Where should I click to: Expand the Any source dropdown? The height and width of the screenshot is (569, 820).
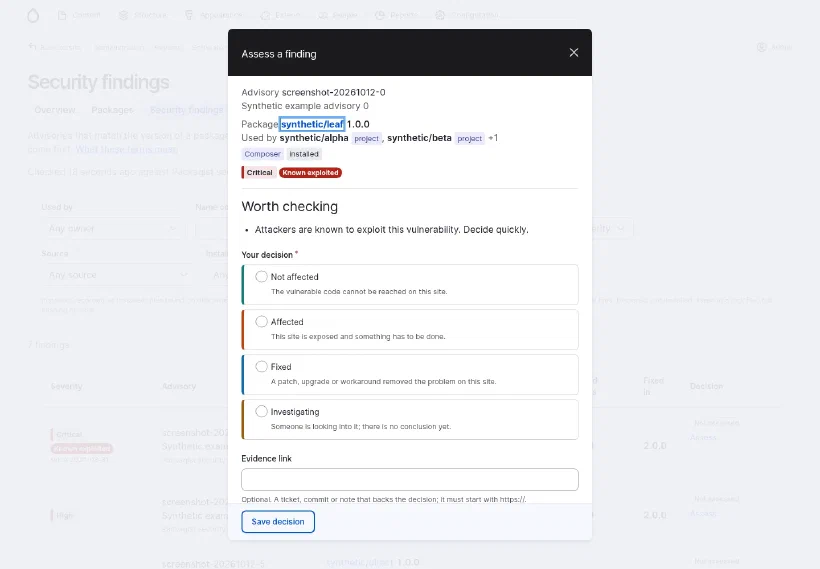click(x=117, y=275)
